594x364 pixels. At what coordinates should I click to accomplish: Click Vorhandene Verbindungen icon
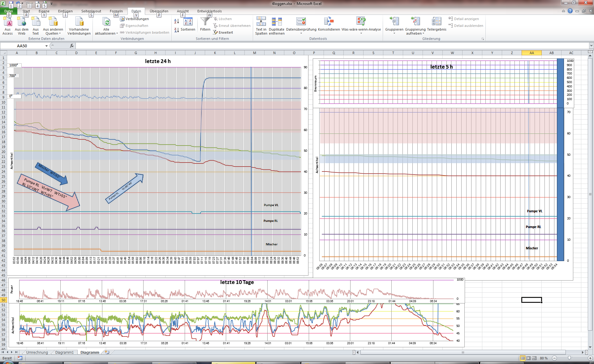click(79, 22)
